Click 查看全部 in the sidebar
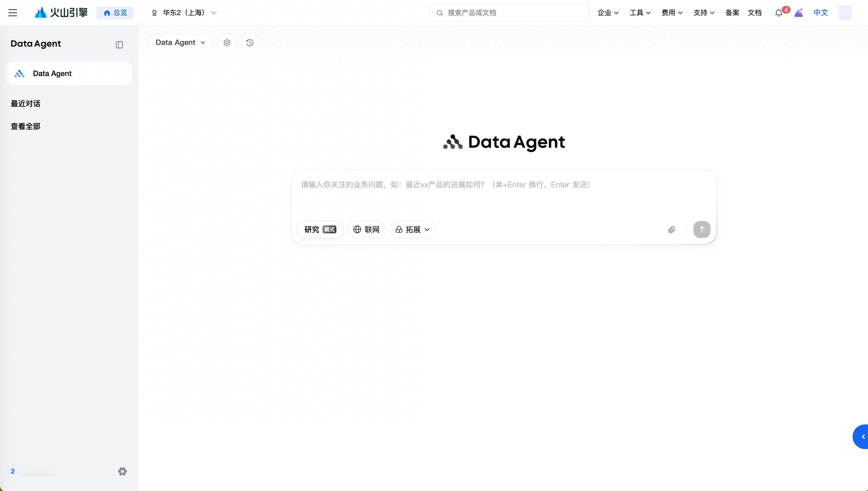 click(x=26, y=127)
